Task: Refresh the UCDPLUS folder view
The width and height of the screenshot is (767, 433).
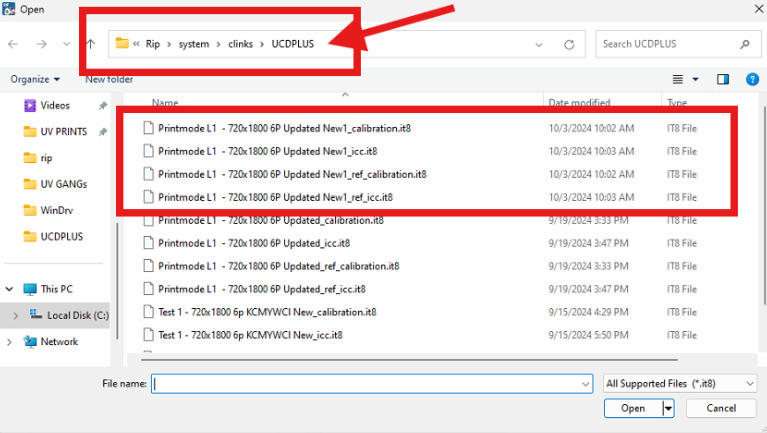Action: tap(569, 45)
